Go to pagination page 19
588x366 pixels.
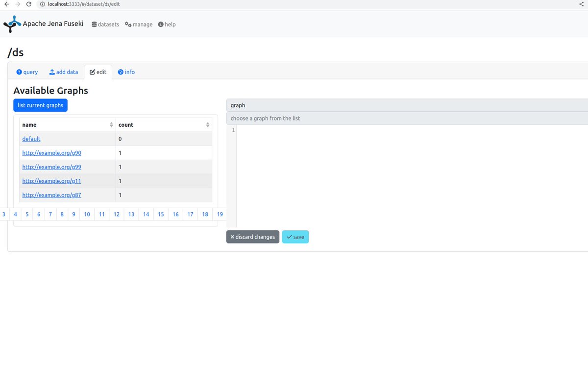[220, 214]
